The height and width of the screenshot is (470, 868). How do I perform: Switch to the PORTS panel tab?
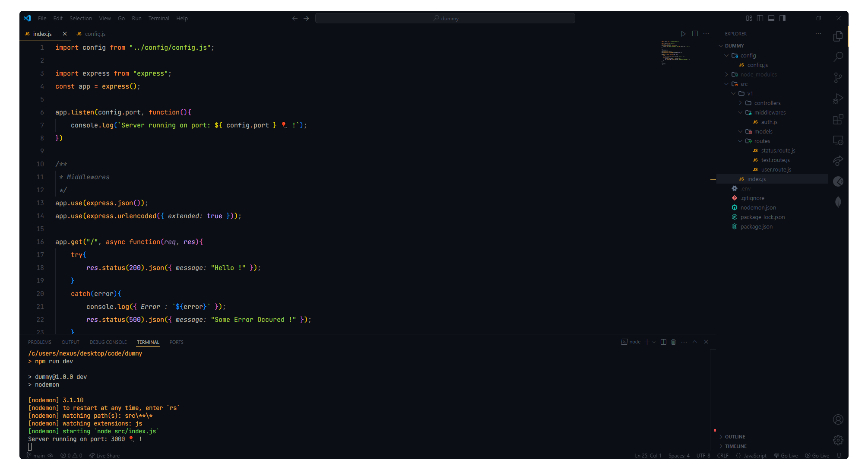pyautogui.click(x=176, y=342)
